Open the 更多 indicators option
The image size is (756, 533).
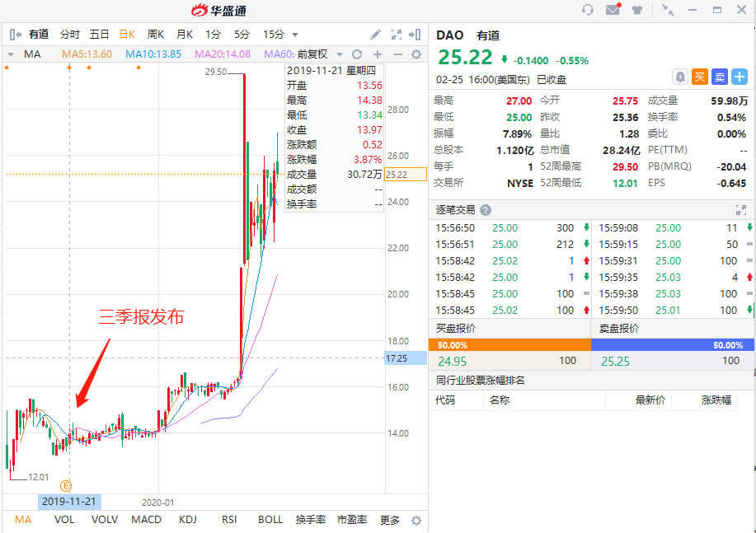390,520
